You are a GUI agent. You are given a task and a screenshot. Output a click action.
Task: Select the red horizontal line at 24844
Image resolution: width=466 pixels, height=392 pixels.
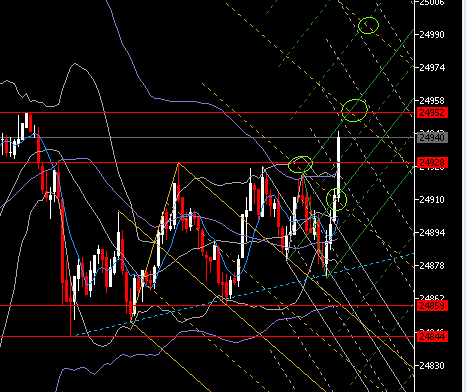coord(207,337)
